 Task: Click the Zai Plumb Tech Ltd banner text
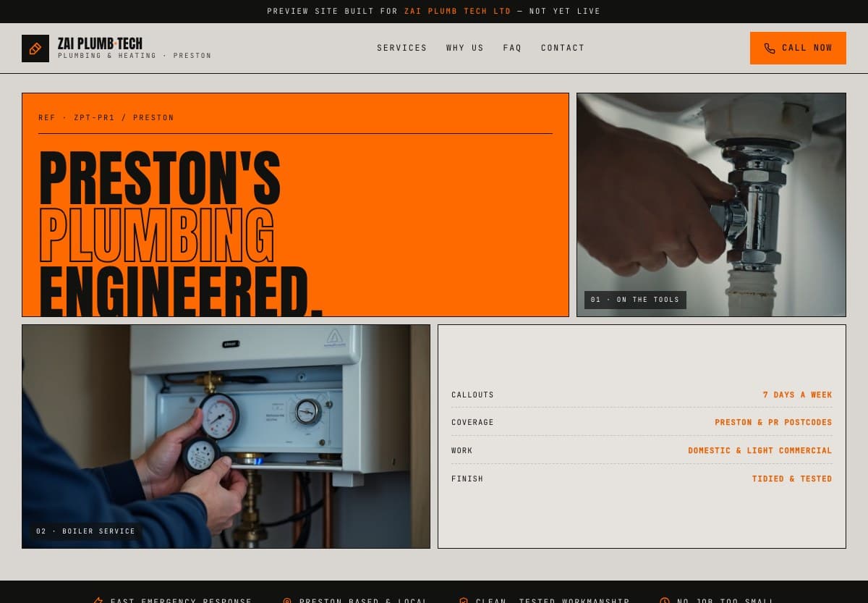(458, 11)
